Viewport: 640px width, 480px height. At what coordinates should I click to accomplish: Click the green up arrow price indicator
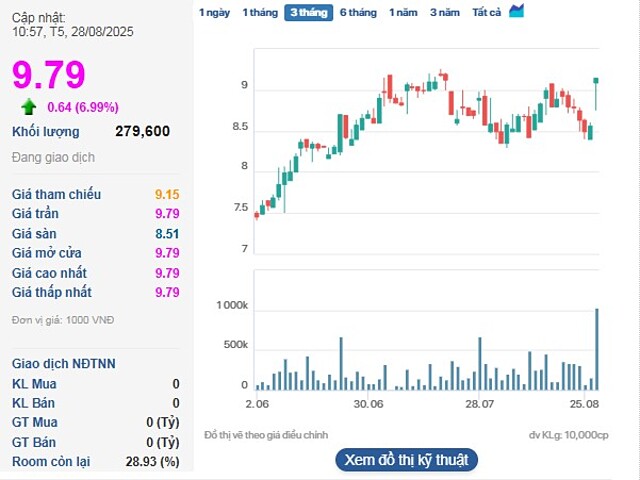[x=28, y=107]
